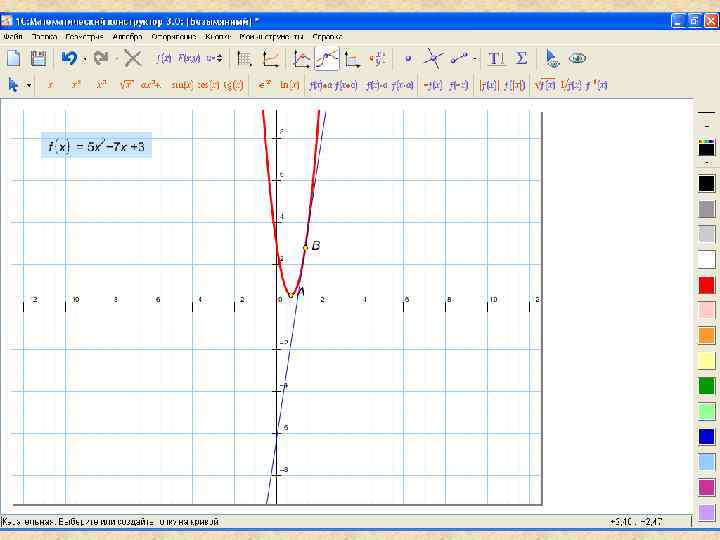720x540 pixels.
Task: Apply the -f(x) reflection transformation
Action: (433, 85)
